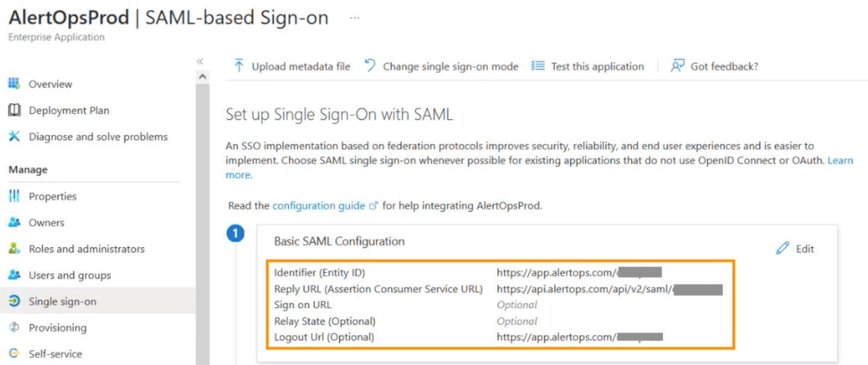Click the Roles and administrators icon

14,249
